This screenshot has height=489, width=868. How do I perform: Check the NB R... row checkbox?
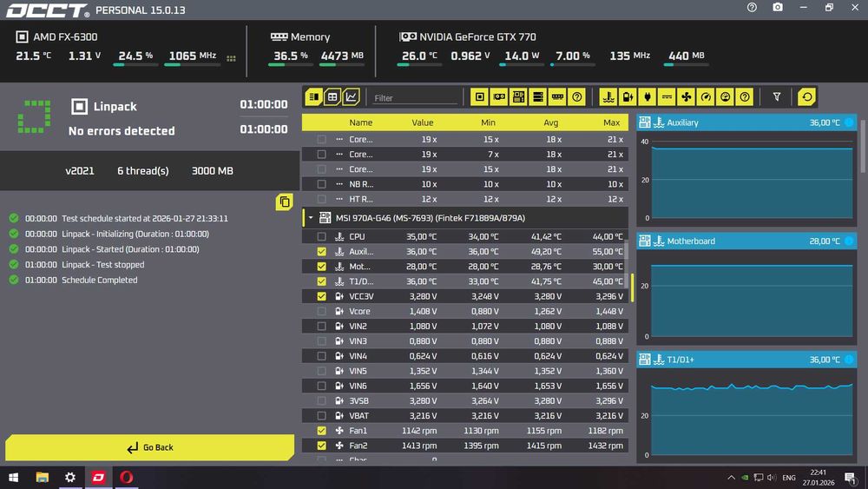pyautogui.click(x=321, y=184)
